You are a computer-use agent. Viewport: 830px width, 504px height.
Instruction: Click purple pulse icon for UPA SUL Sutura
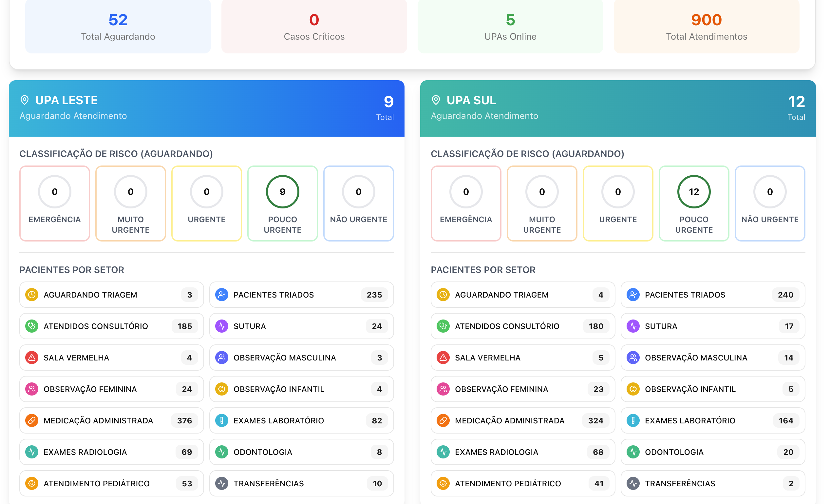click(x=633, y=326)
